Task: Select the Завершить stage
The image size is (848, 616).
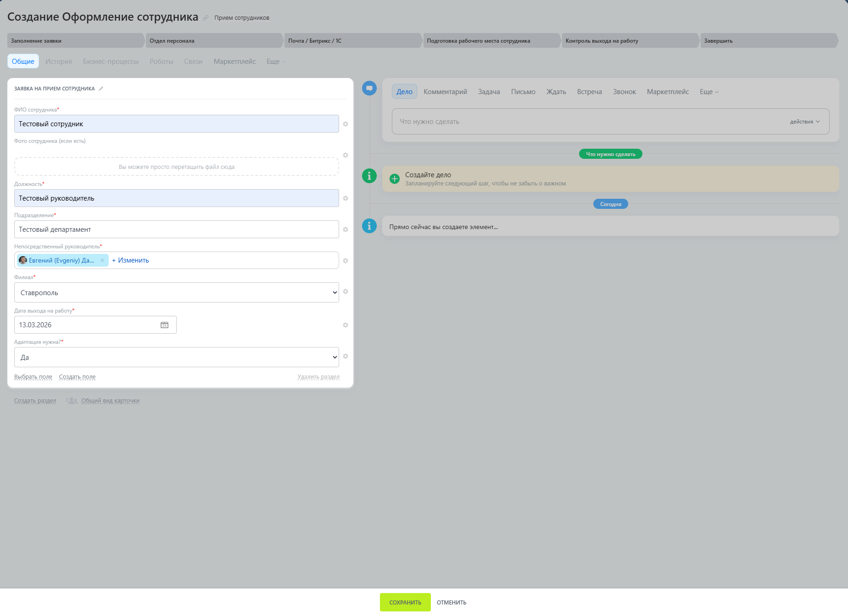Action: 769,41
